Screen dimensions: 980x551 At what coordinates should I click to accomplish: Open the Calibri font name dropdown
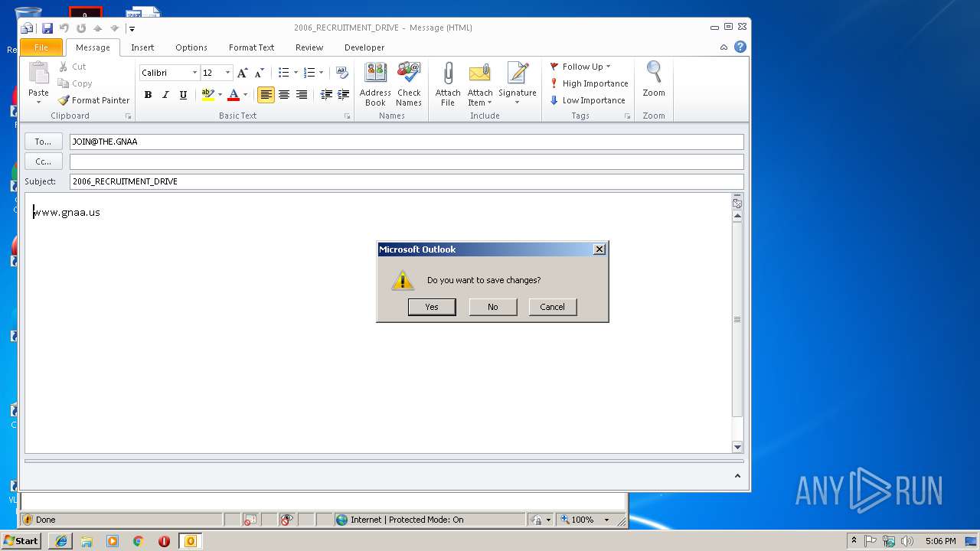[x=194, y=73]
